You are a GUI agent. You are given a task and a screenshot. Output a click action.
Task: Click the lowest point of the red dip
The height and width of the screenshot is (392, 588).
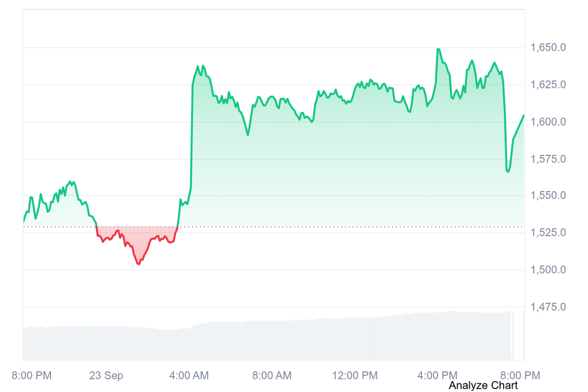click(139, 264)
